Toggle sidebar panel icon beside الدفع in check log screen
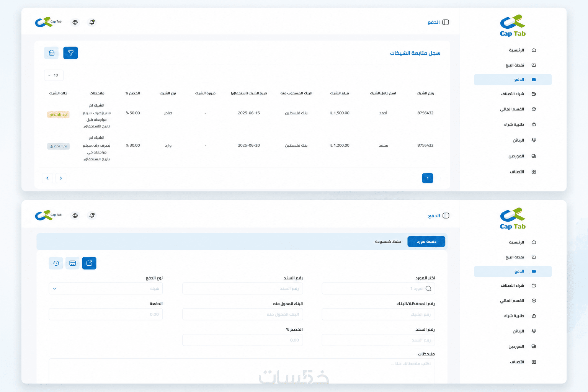 pyautogui.click(x=446, y=22)
